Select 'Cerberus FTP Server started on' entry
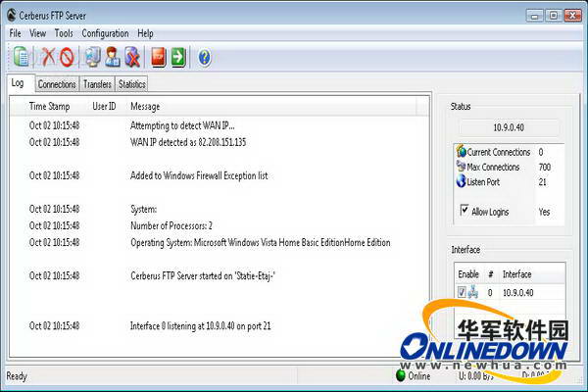The image size is (588, 392). pos(203,275)
